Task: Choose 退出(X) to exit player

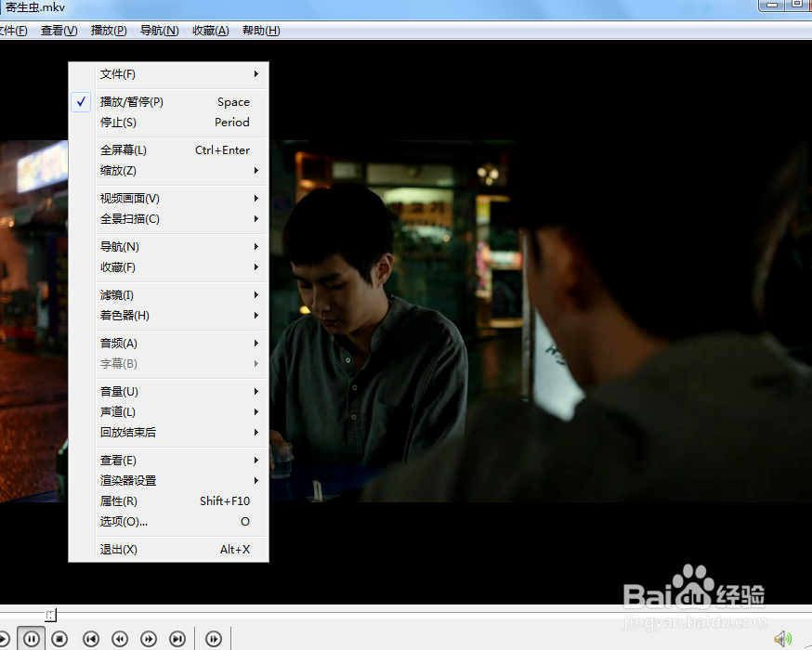Action: point(168,550)
